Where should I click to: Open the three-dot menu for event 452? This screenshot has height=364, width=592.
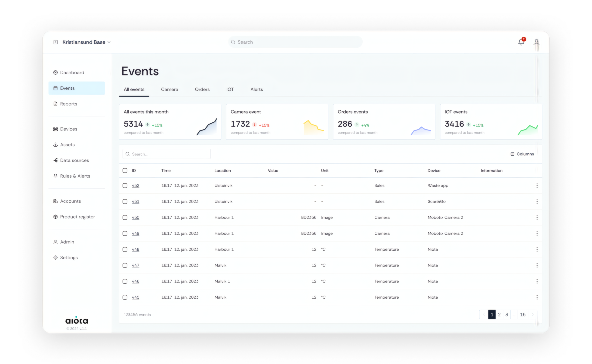pyautogui.click(x=537, y=186)
